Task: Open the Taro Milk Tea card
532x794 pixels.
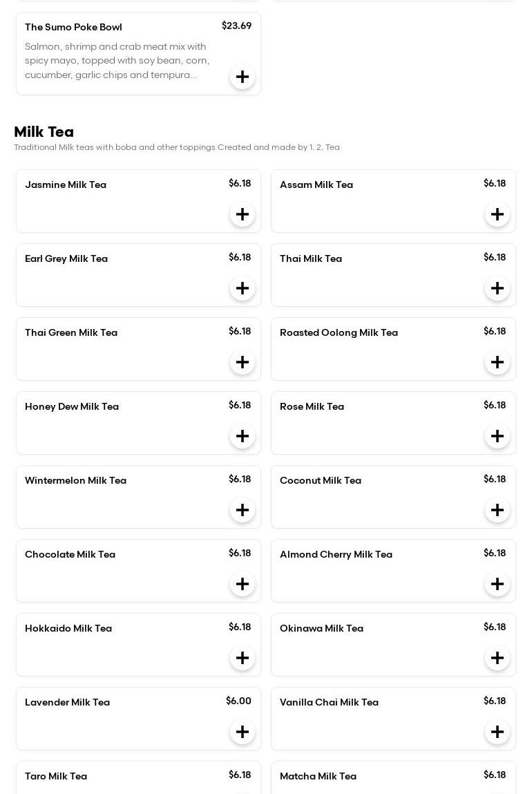Action: click(x=56, y=777)
